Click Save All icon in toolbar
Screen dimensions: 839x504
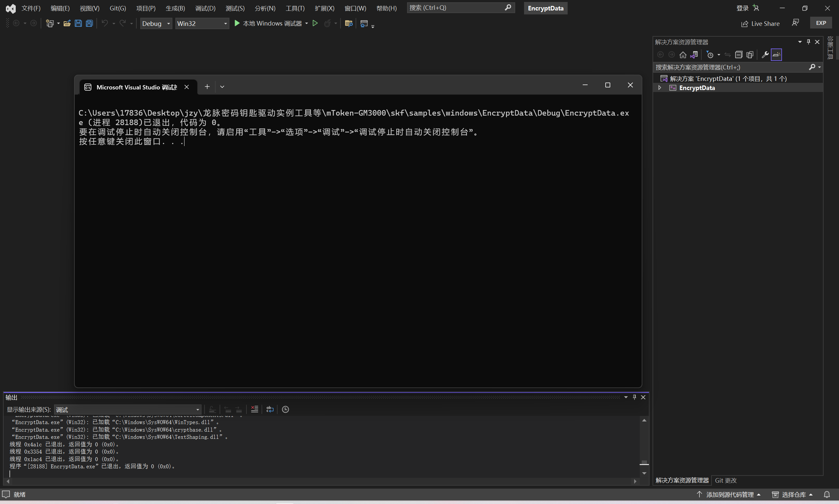point(89,23)
